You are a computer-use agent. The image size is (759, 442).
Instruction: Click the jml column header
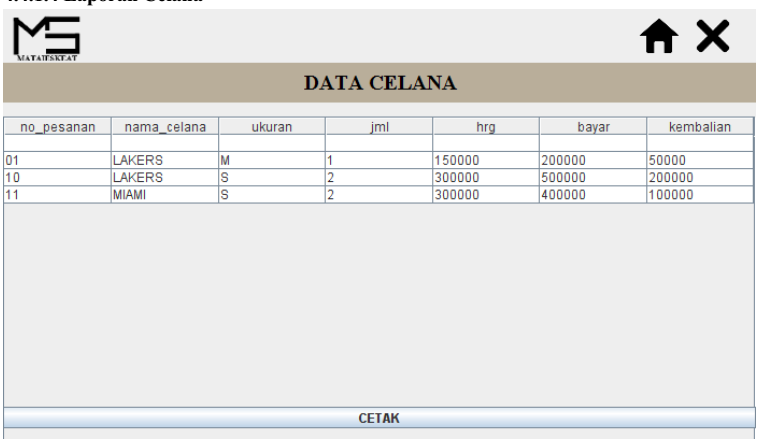379,127
